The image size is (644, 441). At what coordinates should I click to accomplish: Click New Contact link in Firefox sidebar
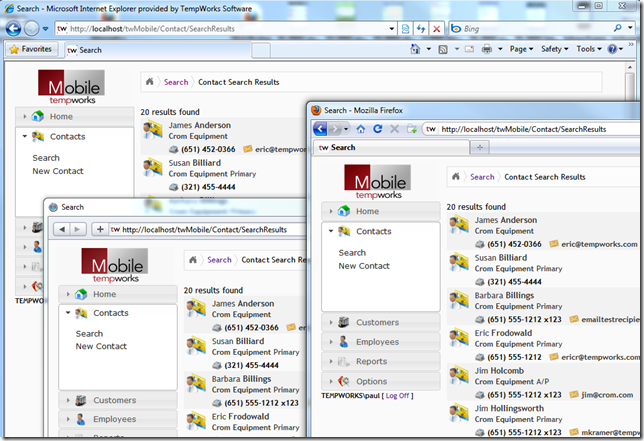coord(364,266)
